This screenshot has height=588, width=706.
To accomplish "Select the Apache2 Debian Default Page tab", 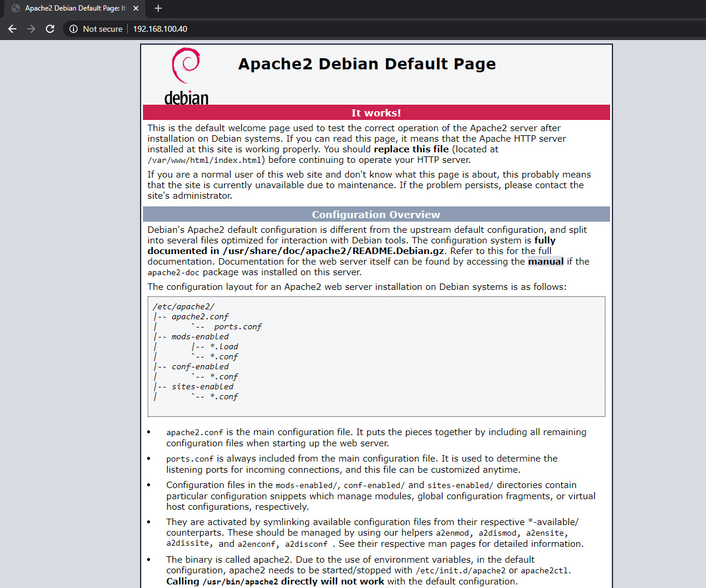I will [75, 8].
